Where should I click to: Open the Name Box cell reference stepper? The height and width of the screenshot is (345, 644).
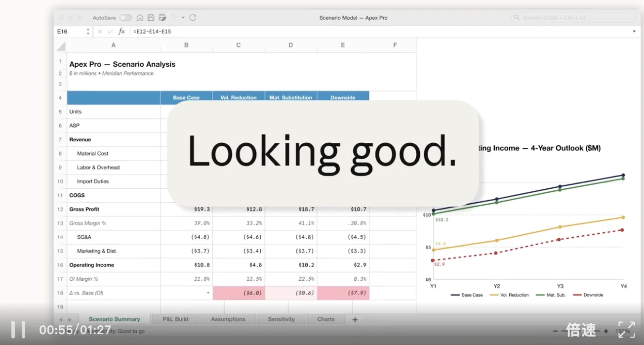click(x=88, y=32)
